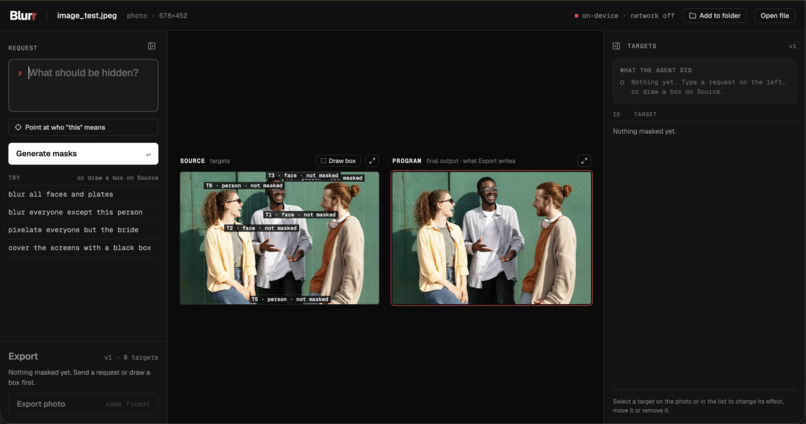Screen dimensions: 806x424
Task: Select T1 face not masked label
Action: 301,215
